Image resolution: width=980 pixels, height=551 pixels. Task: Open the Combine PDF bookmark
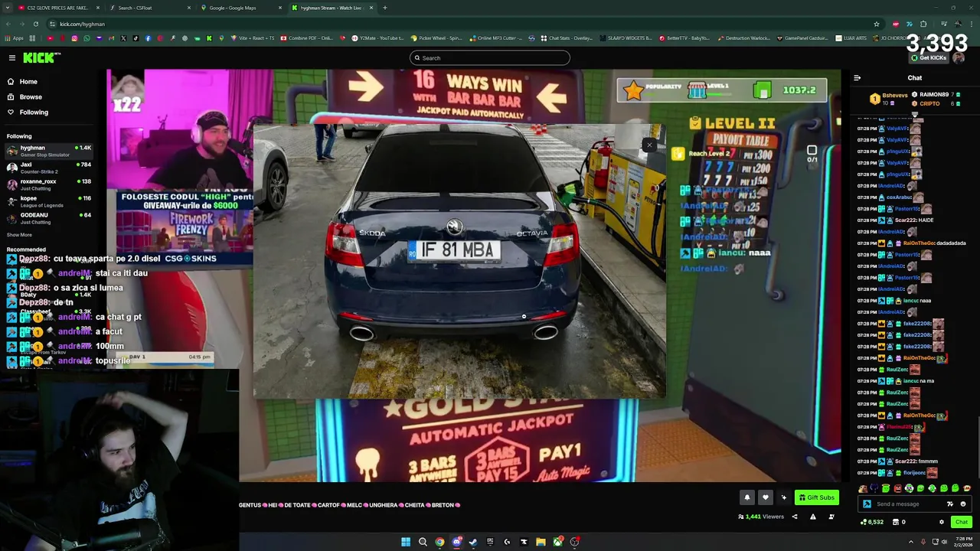tap(307, 37)
